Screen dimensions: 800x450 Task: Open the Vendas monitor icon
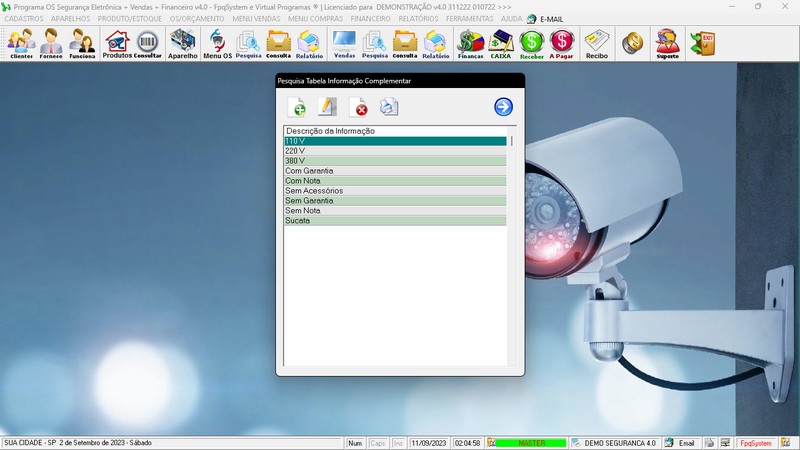coord(344,44)
